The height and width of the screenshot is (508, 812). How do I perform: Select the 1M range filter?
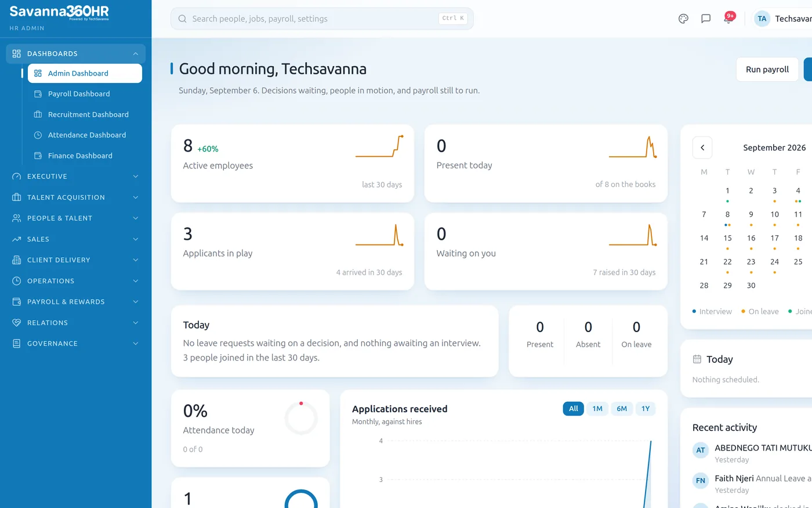tap(597, 409)
